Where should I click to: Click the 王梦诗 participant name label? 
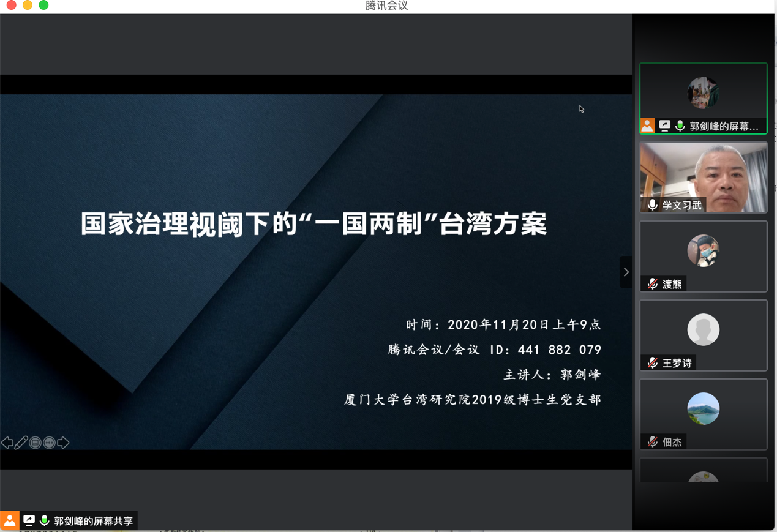point(677,363)
